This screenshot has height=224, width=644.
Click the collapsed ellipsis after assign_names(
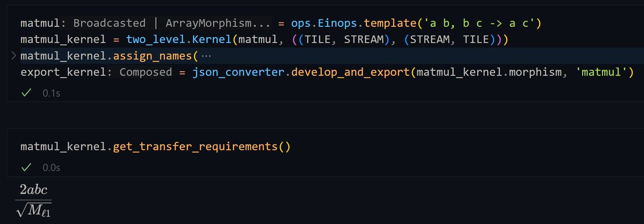point(206,56)
